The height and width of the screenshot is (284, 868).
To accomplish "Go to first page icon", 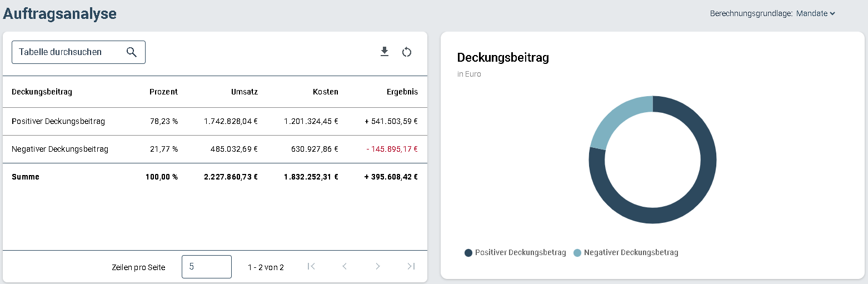I will pos(311,266).
